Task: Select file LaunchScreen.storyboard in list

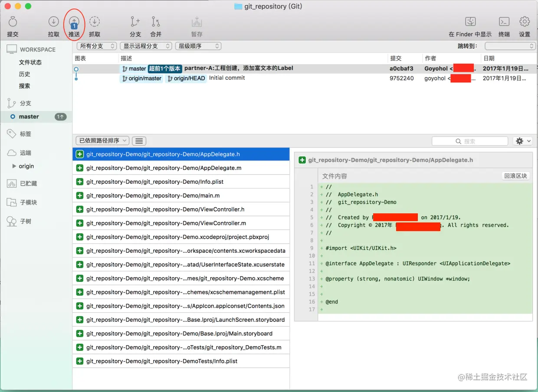Action: [181, 320]
